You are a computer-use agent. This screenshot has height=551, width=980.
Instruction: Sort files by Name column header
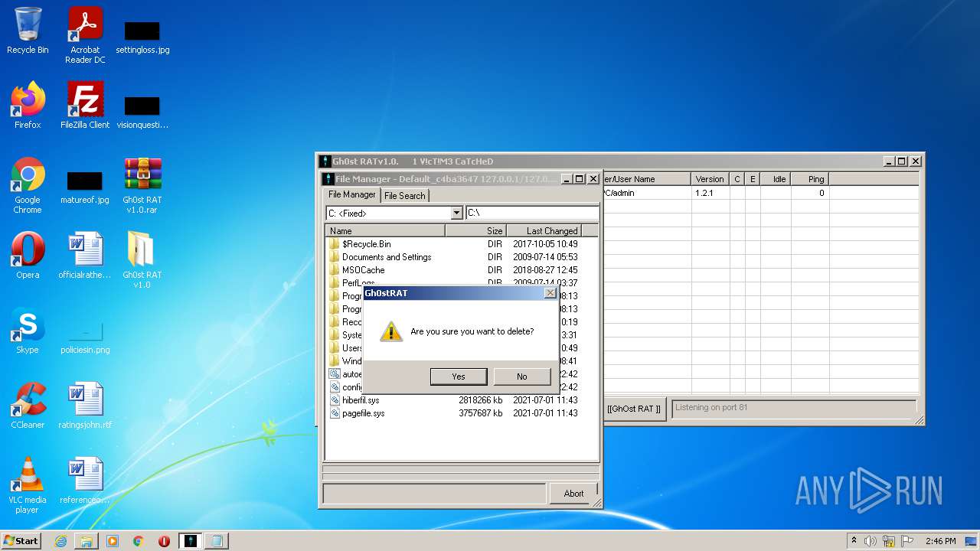(385, 230)
